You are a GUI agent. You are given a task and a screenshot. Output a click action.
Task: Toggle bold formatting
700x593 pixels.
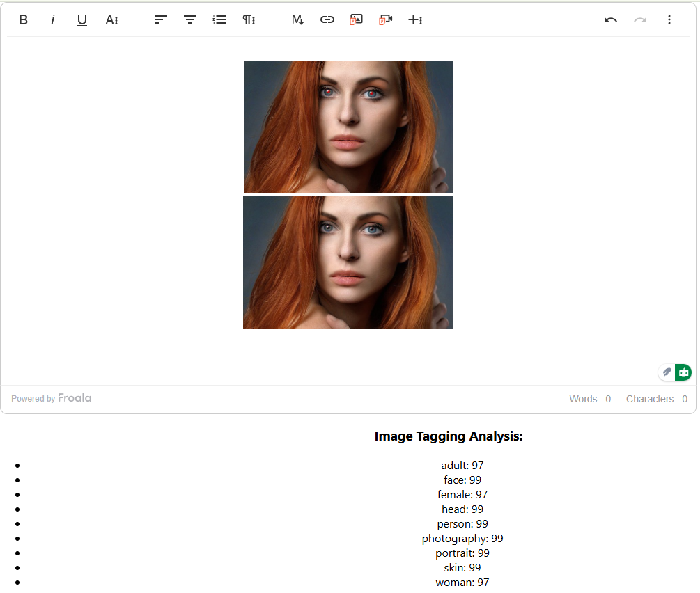pyautogui.click(x=23, y=19)
